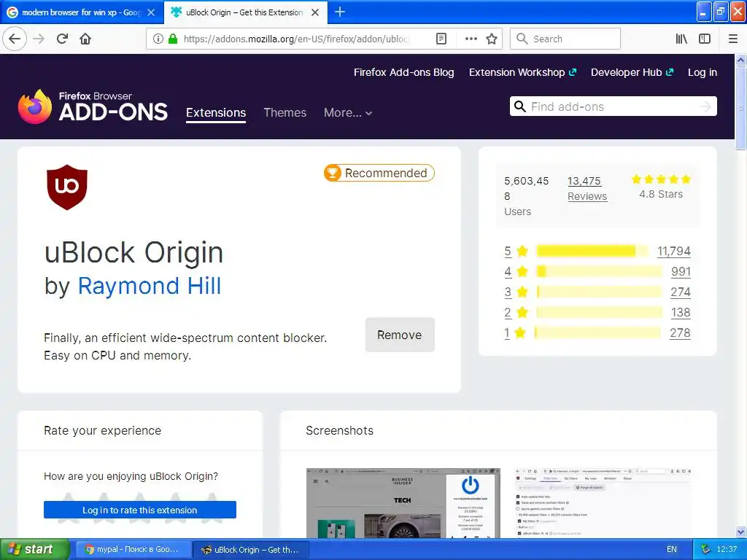Click the EN language indicator
Screen dimensions: 747x560
(x=671, y=550)
